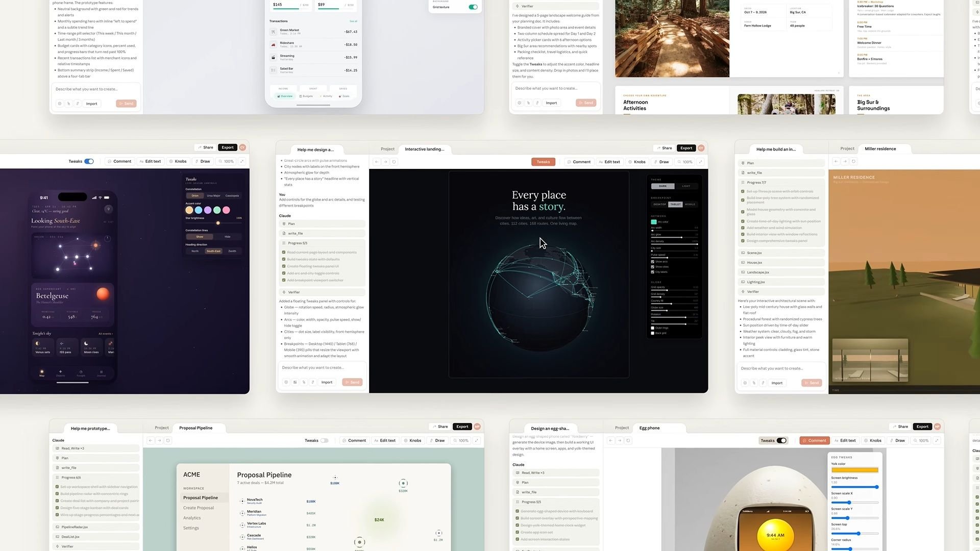Click back arrow in Interactive landing window
This screenshot has width=980, height=551.
(x=377, y=162)
